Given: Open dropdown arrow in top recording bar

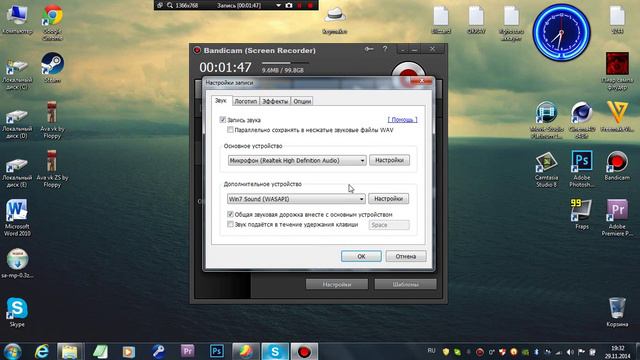Looking at the screenshot, I should tap(278, 5).
